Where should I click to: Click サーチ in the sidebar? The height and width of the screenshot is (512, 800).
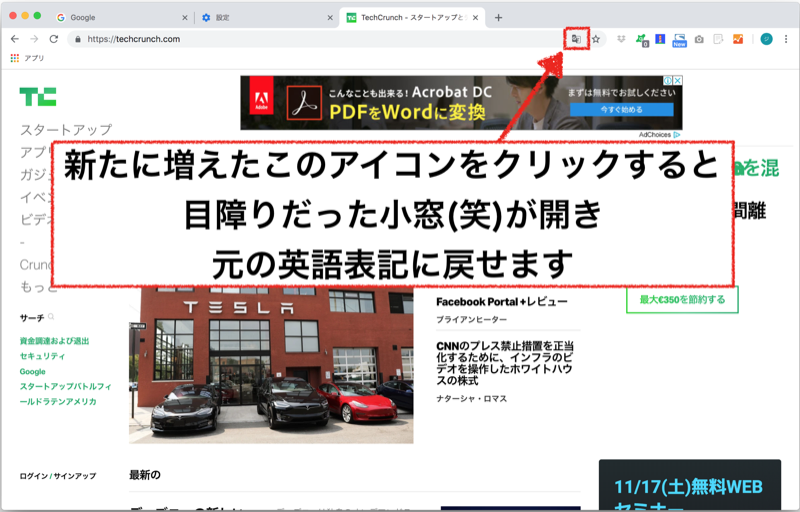tap(32, 318)
